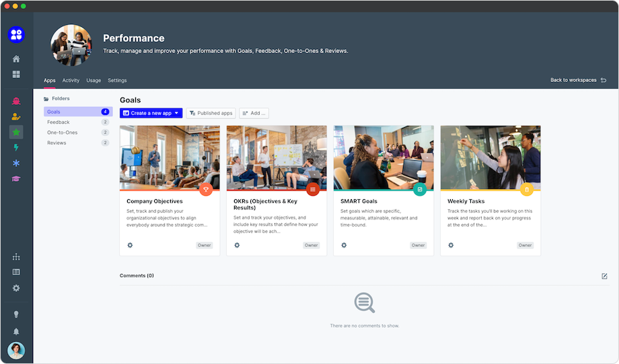Viewport: 619px width, 364px height.
Task: Switch to the Activity tab
Action: [71, 81]
